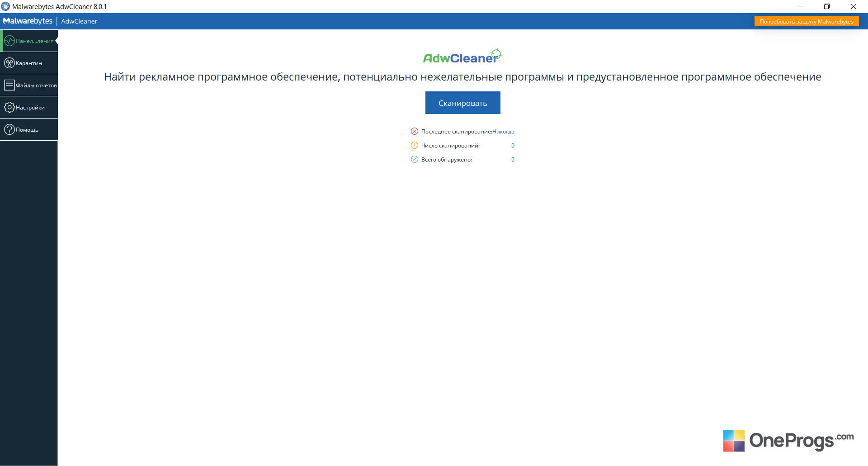The height and width of the screenshot is (466, 868).
Task: Click the AdwCleaner logo above the headline
Action: (462, 57)
